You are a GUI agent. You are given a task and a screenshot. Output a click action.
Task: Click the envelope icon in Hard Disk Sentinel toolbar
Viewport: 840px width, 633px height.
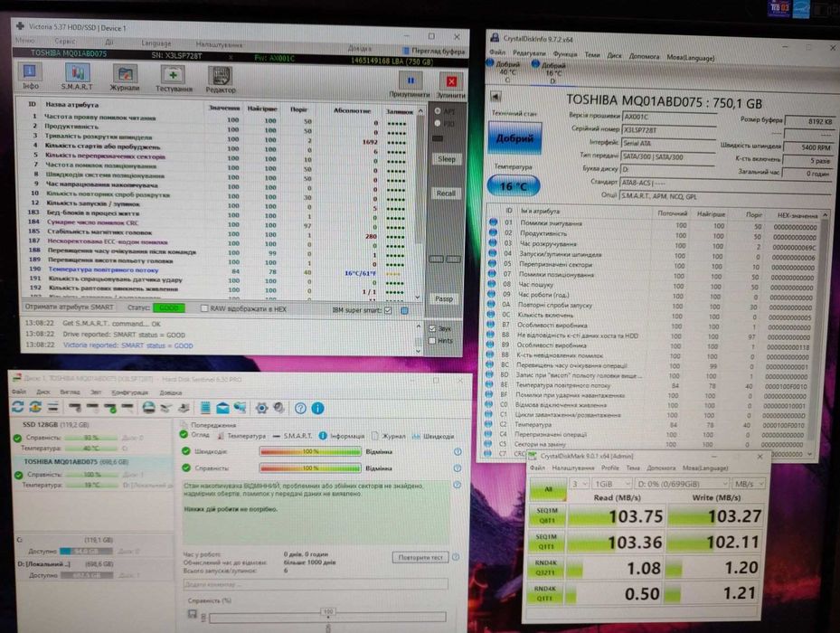(222, 409)
